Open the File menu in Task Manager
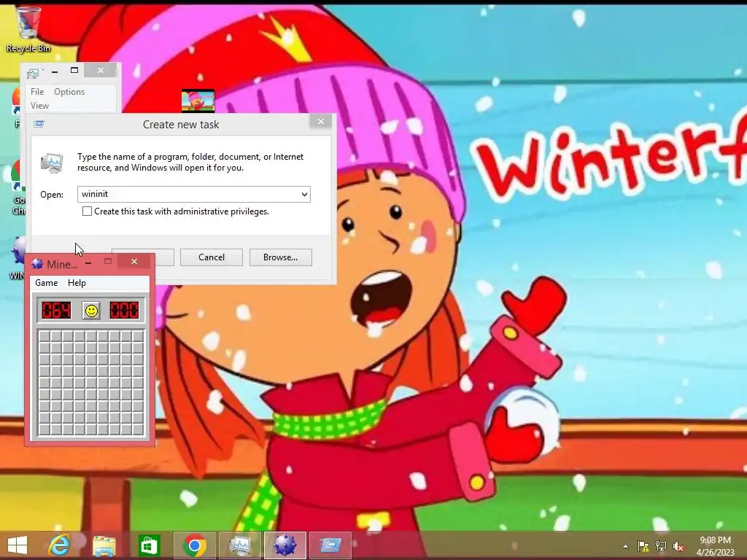This screenshot has height=560, width=747. point(37,91)
